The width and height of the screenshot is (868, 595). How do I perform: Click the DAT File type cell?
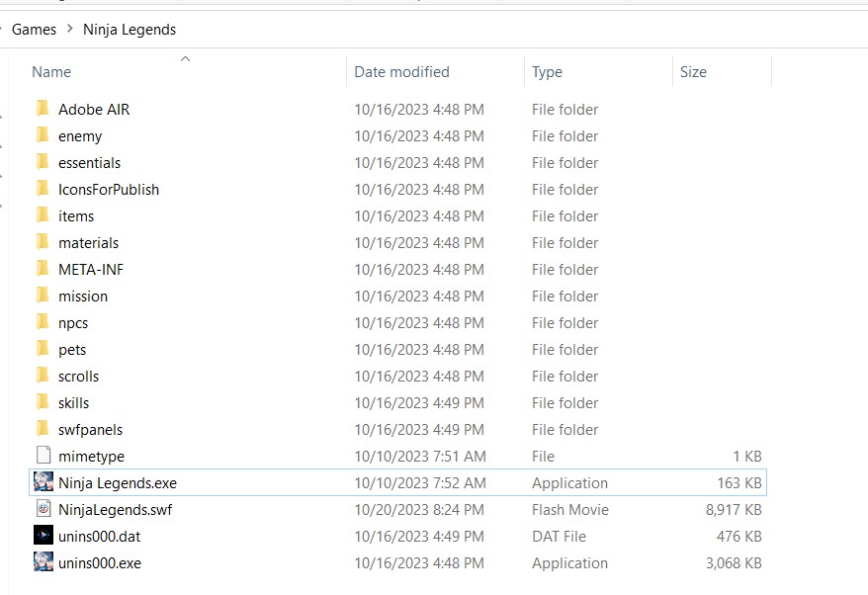click(559, 537)
